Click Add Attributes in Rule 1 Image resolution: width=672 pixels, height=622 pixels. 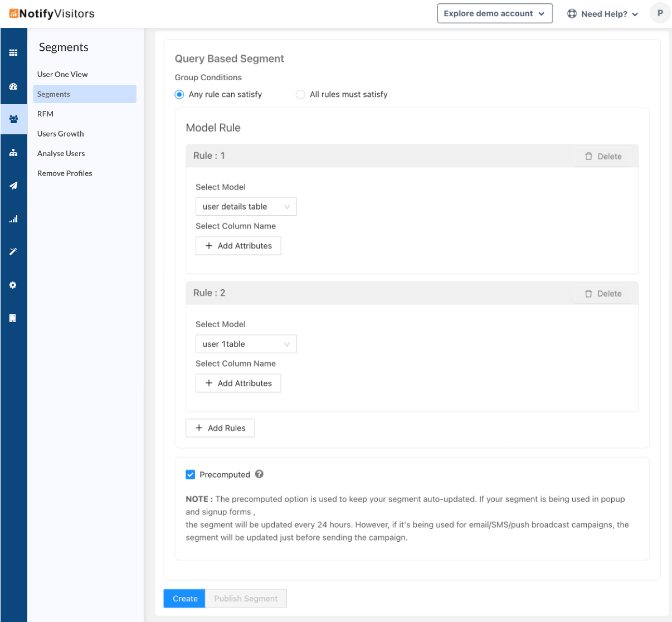[x=238, y=246]
